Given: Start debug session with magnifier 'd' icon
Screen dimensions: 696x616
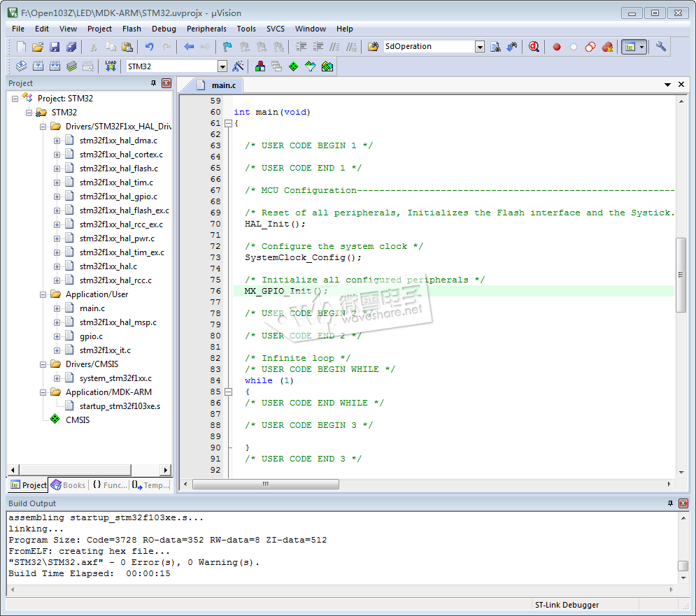Looking at the screenshot, I should pos(534,47).
